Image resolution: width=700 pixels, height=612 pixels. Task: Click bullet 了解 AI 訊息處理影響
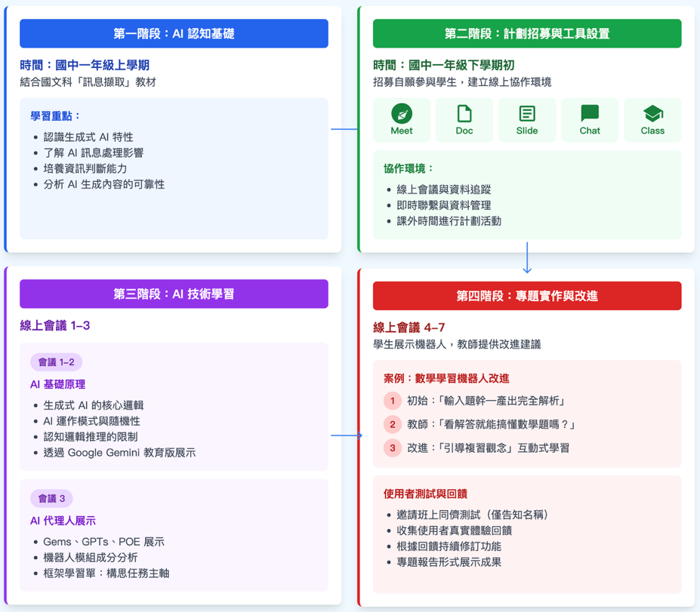(94, 152)
